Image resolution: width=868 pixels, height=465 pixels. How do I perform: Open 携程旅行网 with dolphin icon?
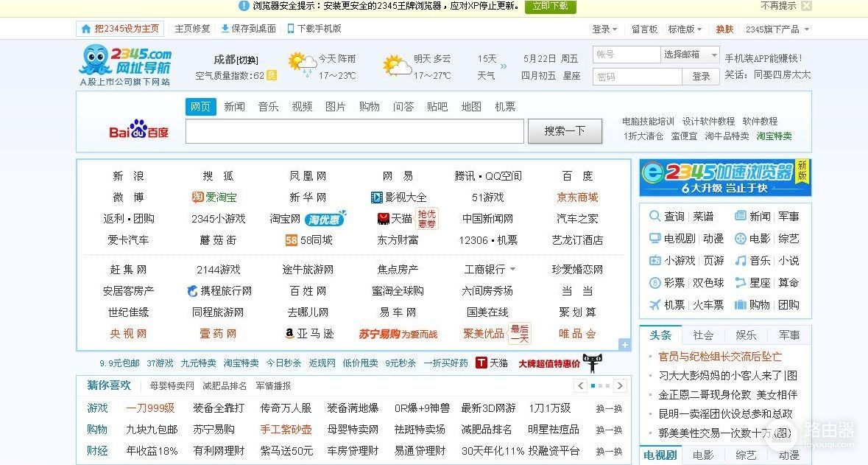click(219, 290)
